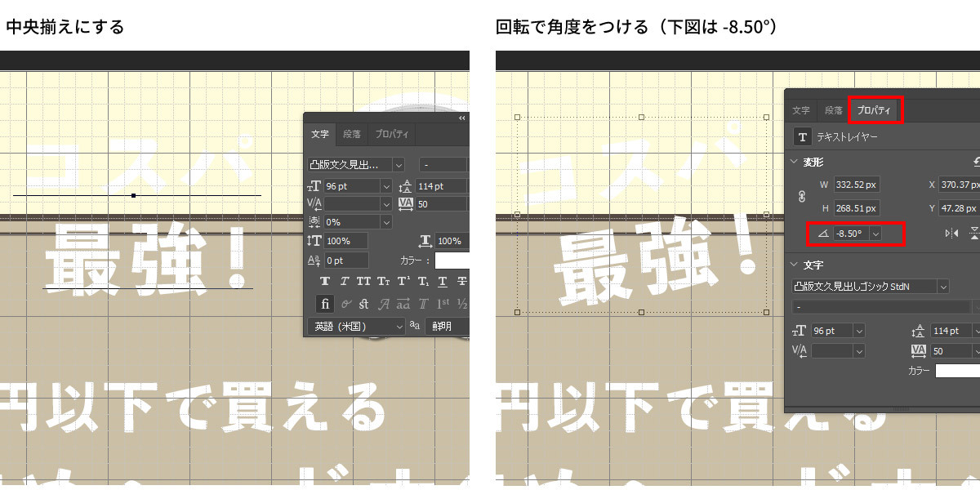This screenshot has width=980, height=490.
Task: Disable the fi standard ligatures button
Action: coord(325,304)
